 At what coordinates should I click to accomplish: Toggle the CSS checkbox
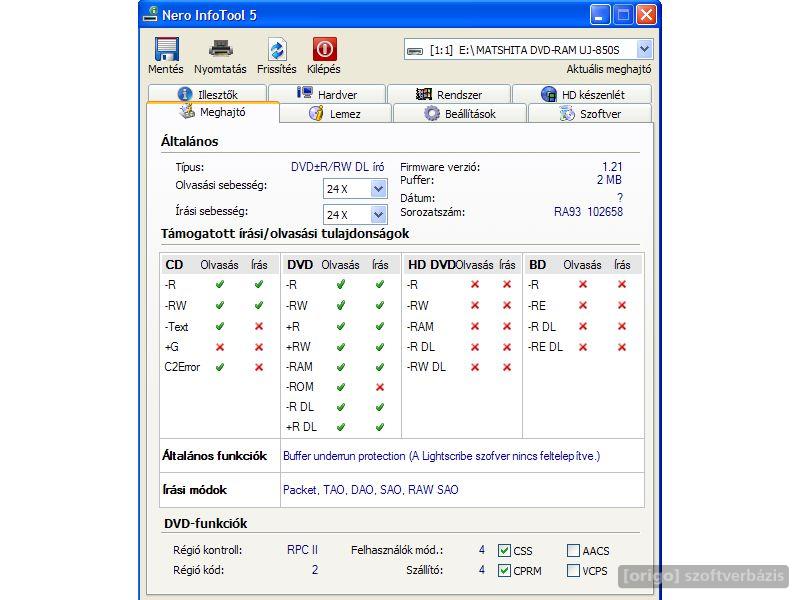coord(504,551)
